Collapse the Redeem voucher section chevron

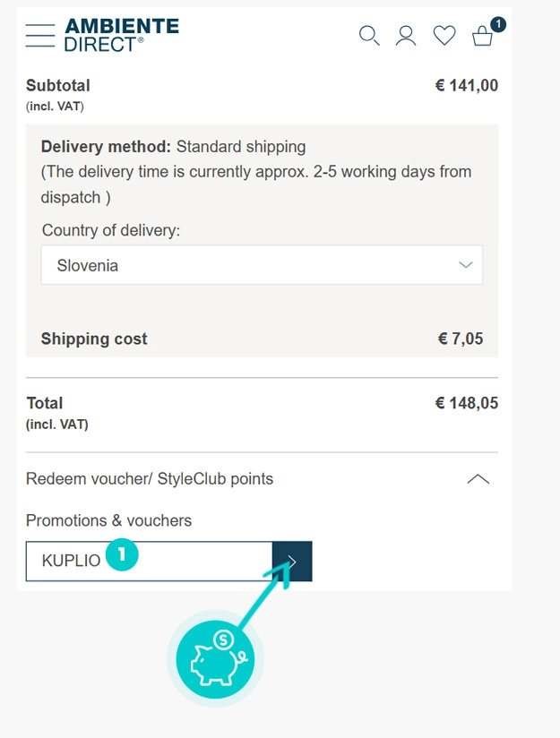pyautogui.click(x=478, y=479)
